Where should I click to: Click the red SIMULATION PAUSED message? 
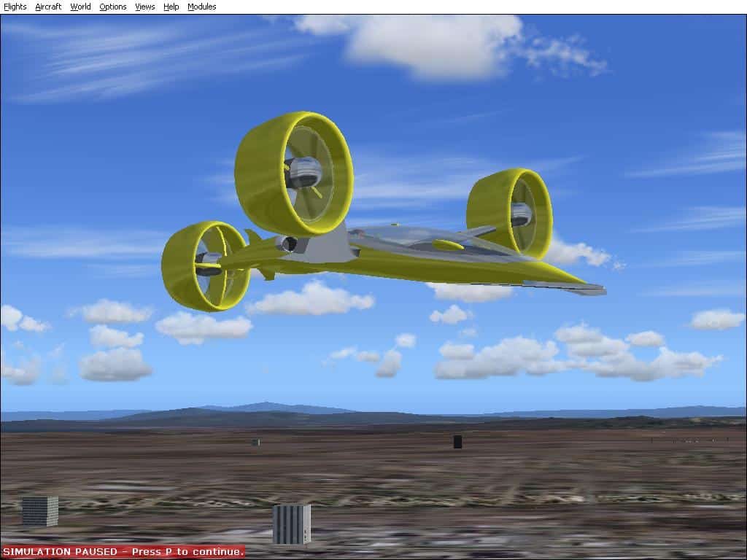[123, 552]
